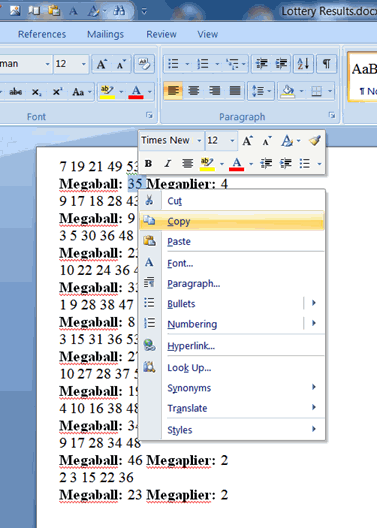Screen dimensions: 377x528
Task: Open the View tab
Action: click(207, 34)
